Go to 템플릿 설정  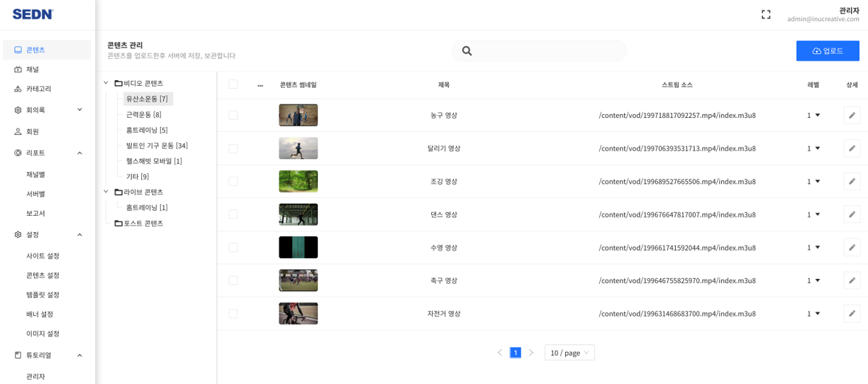(43, 295)
